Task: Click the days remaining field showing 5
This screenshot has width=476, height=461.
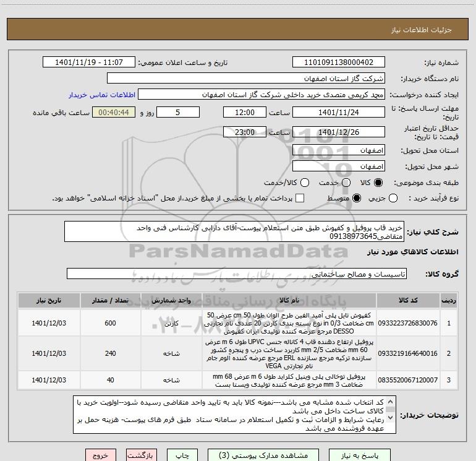Action: 178,112
